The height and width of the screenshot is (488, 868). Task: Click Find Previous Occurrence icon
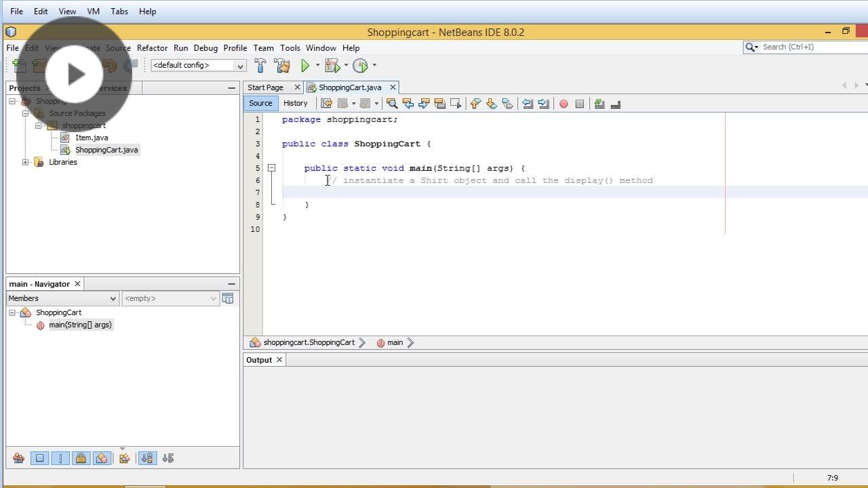(408, 104)
